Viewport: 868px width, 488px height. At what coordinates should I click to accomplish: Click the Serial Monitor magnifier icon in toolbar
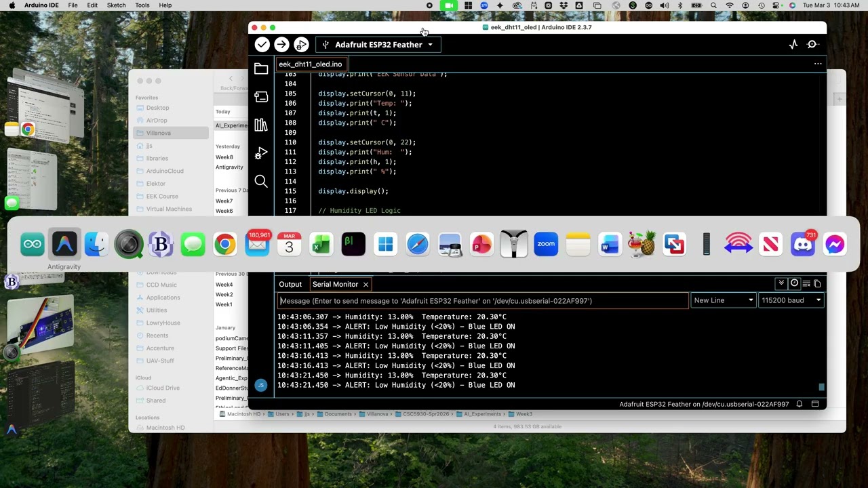pos(812,45)
